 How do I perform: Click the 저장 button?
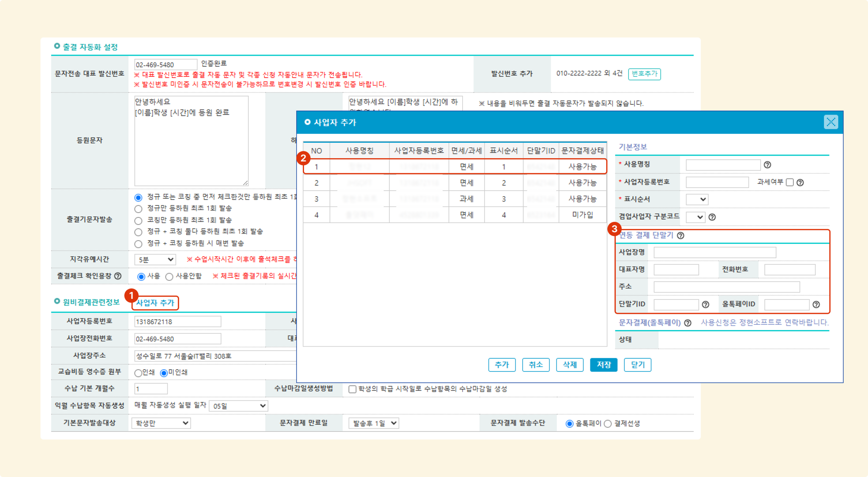[604, 364]
